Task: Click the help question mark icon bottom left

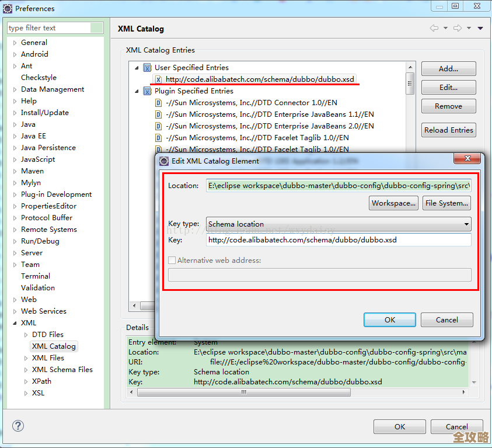Action: [18, 426]
